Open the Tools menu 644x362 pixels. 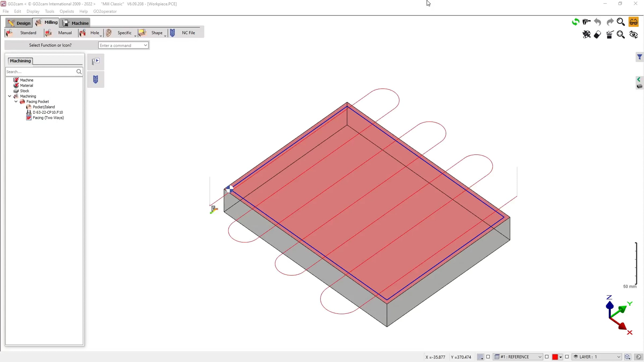point(49,11)
